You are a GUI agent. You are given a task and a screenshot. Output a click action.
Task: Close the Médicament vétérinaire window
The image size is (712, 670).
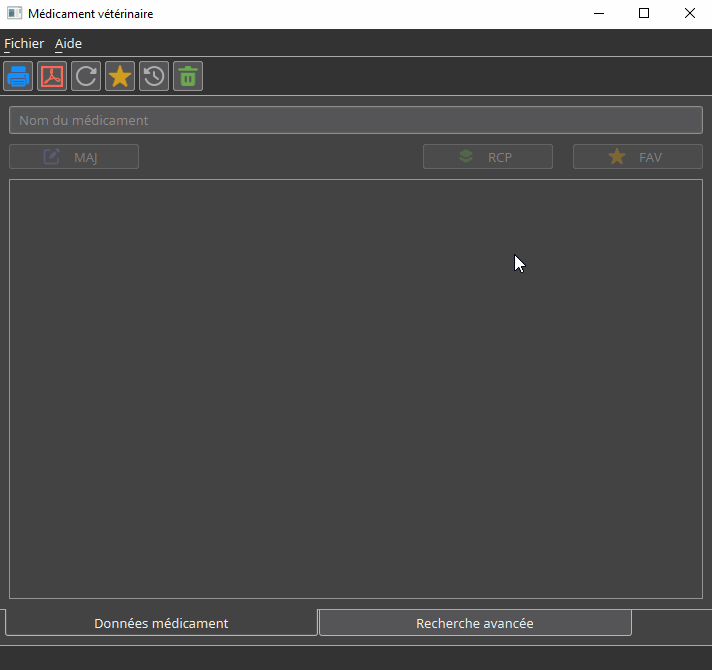tap(689, 14)
